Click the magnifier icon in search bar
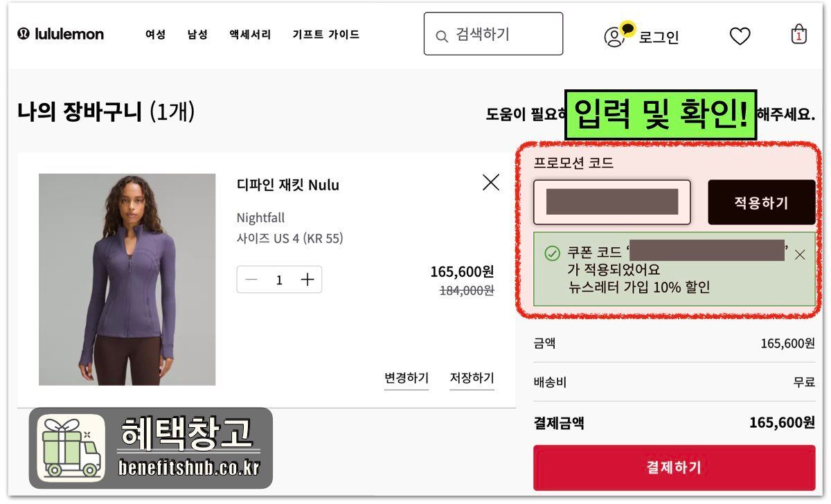The height and width of the screenshot is (504, 831). coord(441,34)
